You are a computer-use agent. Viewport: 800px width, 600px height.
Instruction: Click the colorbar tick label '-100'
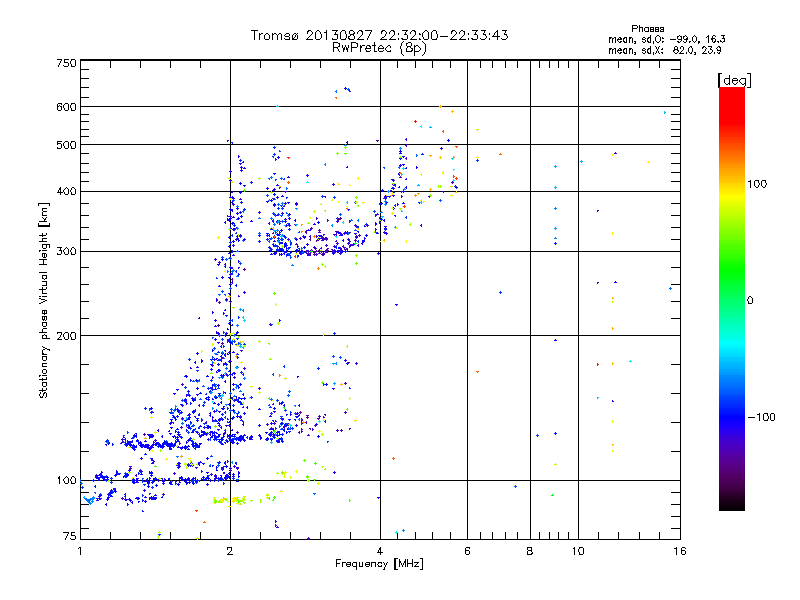click(761, 417)
